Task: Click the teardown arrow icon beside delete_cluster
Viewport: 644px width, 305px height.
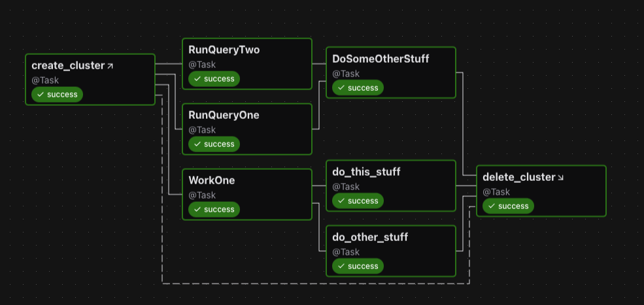Action: [560, 178]
